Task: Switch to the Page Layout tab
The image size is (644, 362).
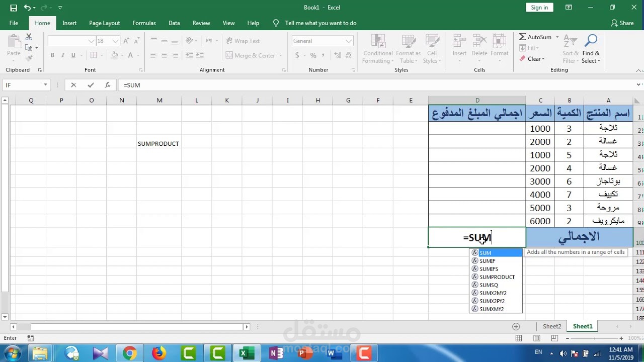Action: 105,23
